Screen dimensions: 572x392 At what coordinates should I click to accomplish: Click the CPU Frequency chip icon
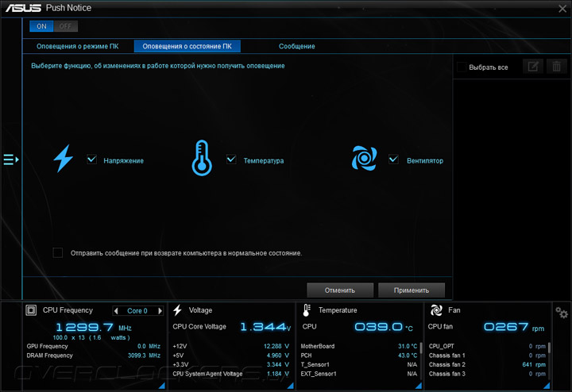31,310
